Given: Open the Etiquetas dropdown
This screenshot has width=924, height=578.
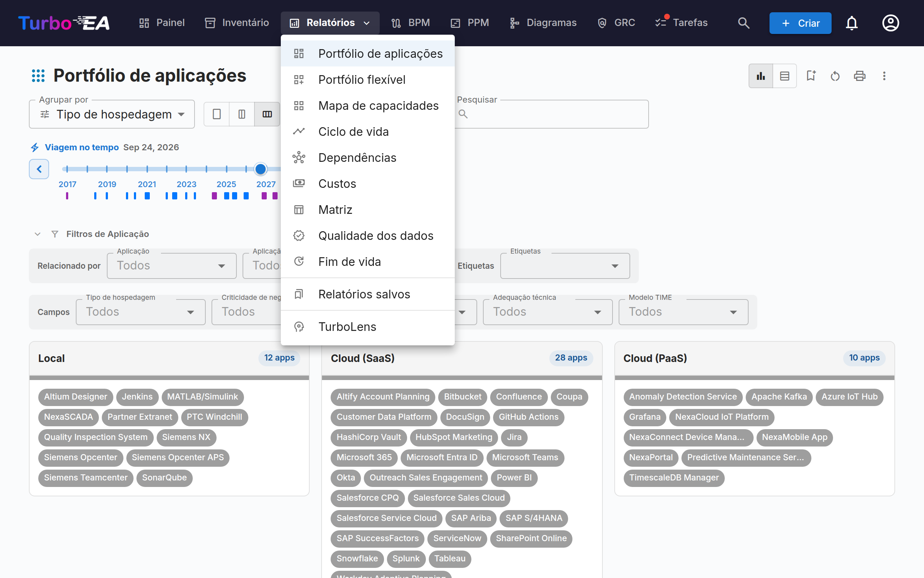Looking at the screenshot, I should coord(565,266).
